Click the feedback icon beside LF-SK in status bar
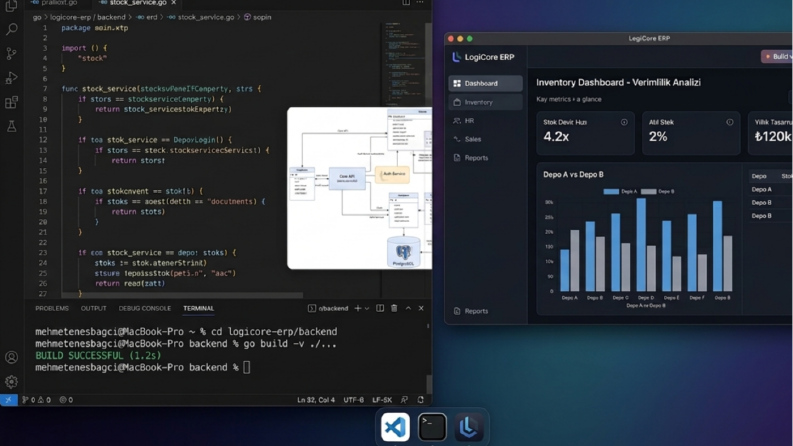The image size is (793, 446). pyautogui.click(x=404, y=399)
